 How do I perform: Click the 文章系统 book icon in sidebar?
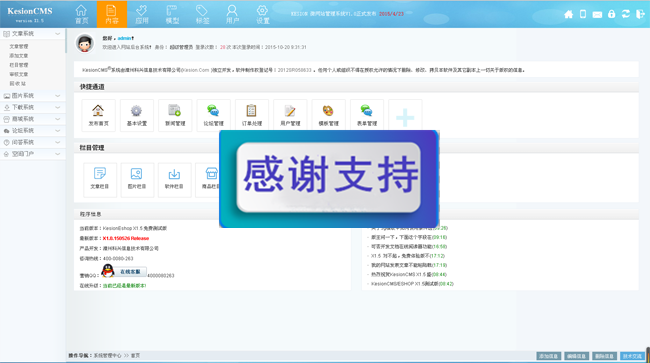(x=6, y=34)
